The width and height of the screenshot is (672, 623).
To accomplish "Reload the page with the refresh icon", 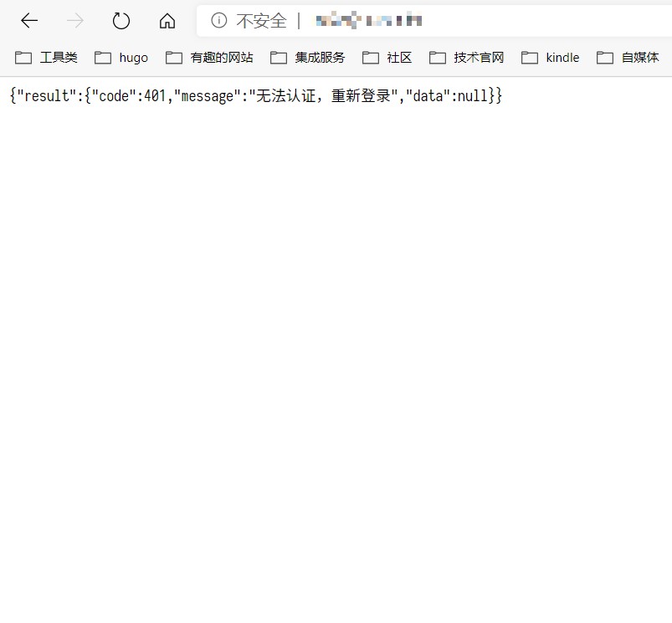I will pos(121,21).
